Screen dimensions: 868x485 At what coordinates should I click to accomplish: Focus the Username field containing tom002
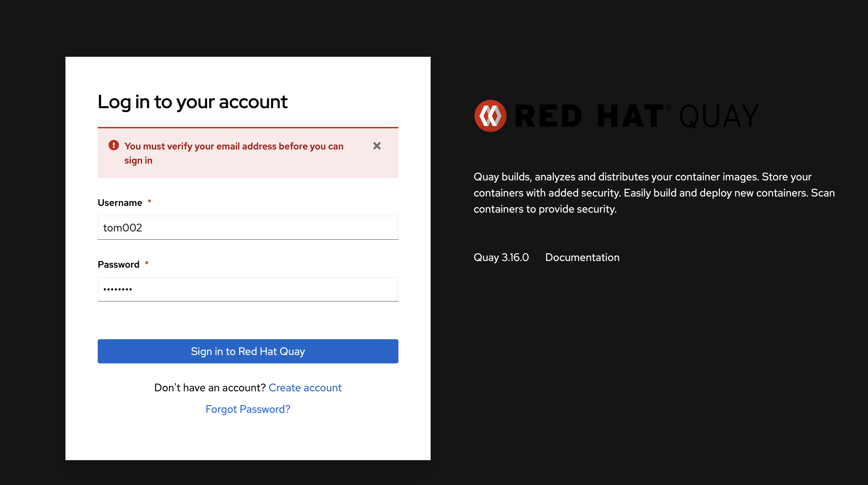248,228
